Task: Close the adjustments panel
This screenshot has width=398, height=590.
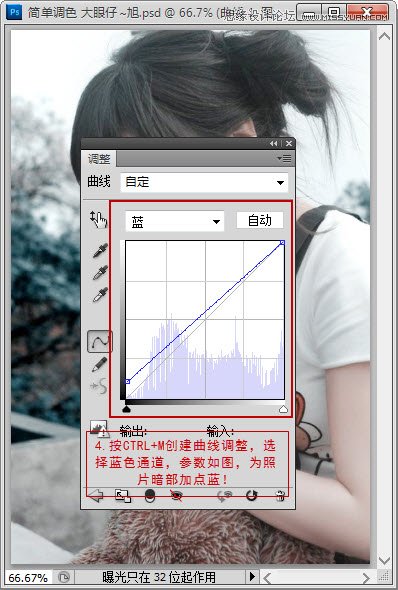Action: click(289, 143)
